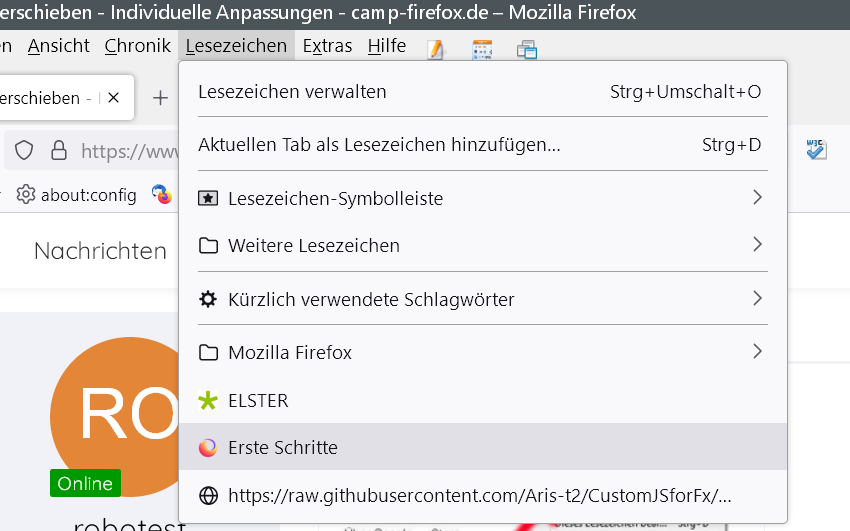Close the current browser tab

tap(114, 98)
